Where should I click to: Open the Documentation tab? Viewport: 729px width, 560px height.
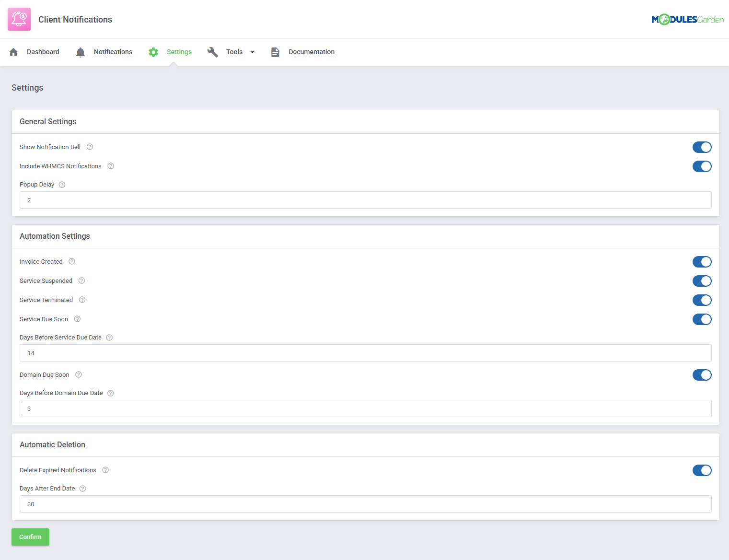(x=312, y=52)
